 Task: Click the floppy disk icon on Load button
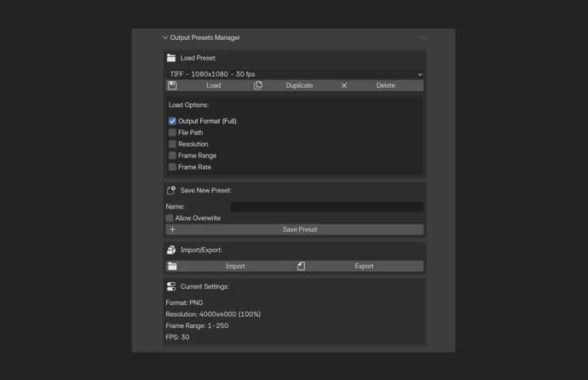click(172, 85)
